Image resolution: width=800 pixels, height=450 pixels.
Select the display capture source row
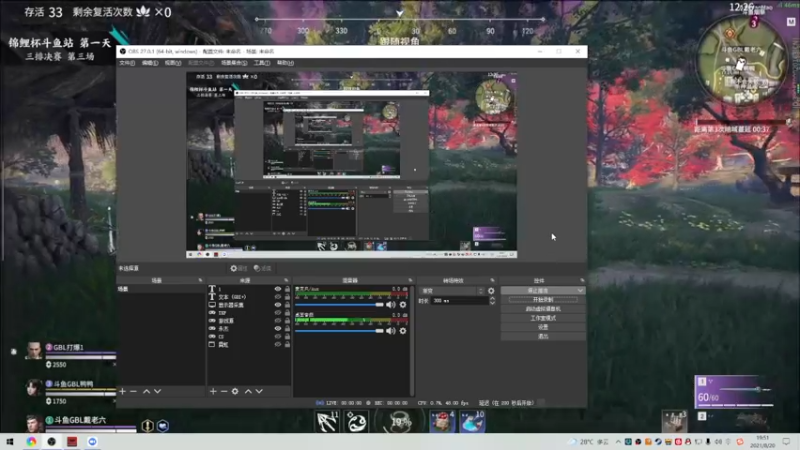pyautogui.click(x=249, y=305)
